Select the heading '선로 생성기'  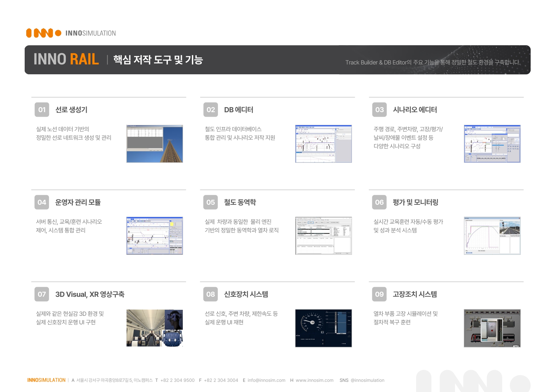tap(71, 110)
